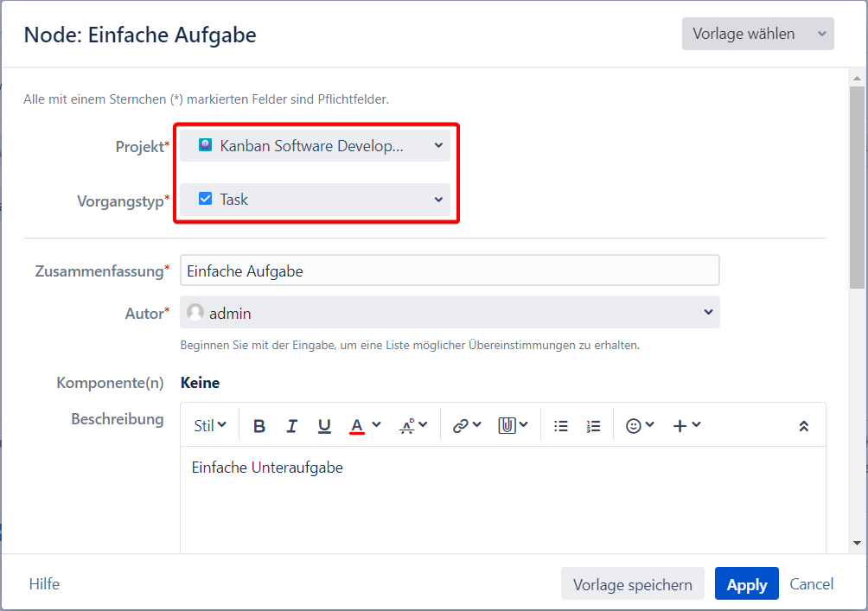
Task: Insert a numbered list
Action: click(x=593, y=426)
